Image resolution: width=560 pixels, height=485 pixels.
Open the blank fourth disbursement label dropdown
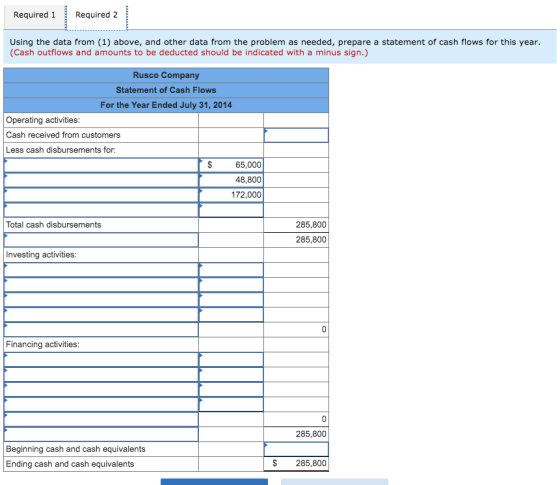coord(101,210)
